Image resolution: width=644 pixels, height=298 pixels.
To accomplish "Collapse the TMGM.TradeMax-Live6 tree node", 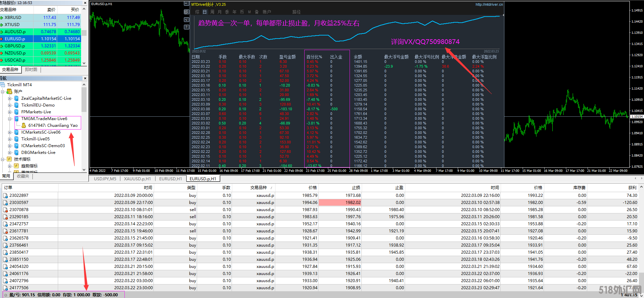I will click(x=10, y=119).
